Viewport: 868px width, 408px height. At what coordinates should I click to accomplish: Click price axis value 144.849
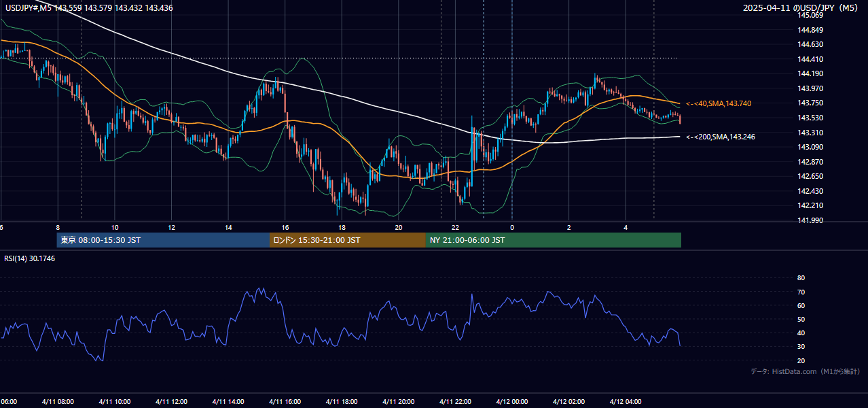coord(810,30)
